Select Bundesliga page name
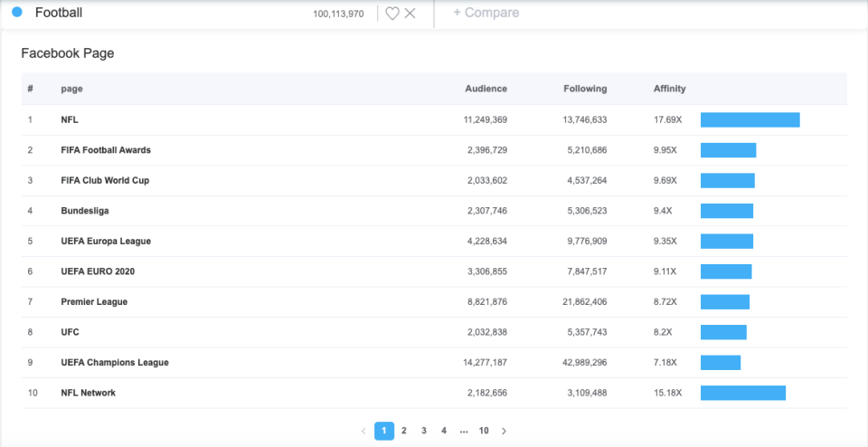 [x=85, y=211]
